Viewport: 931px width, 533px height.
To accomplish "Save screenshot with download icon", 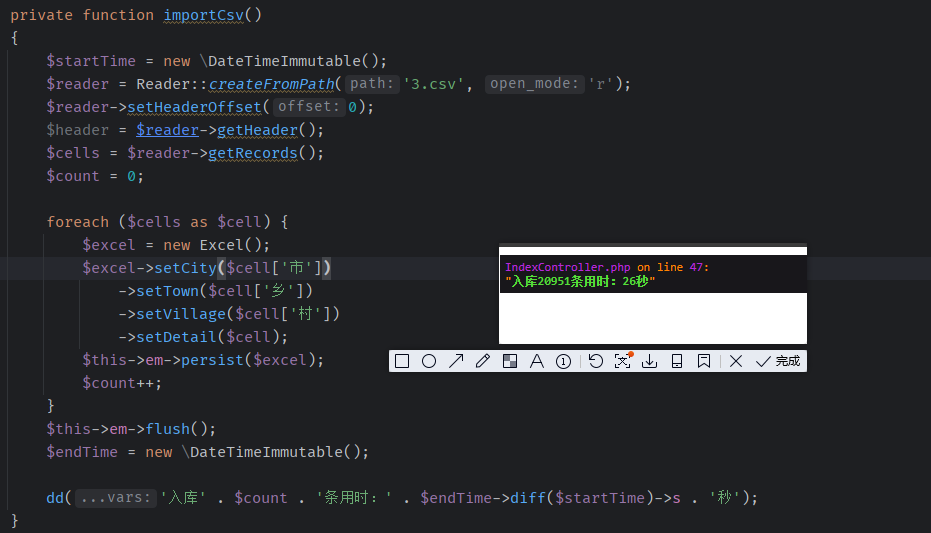I will click(x=649, y=361).
